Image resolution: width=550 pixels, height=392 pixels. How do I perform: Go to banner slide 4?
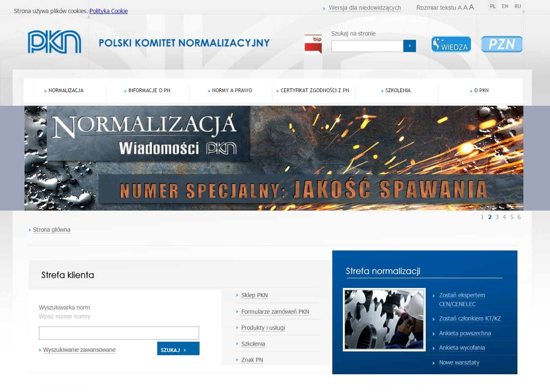pyautogui.click(x=504, y=217)
